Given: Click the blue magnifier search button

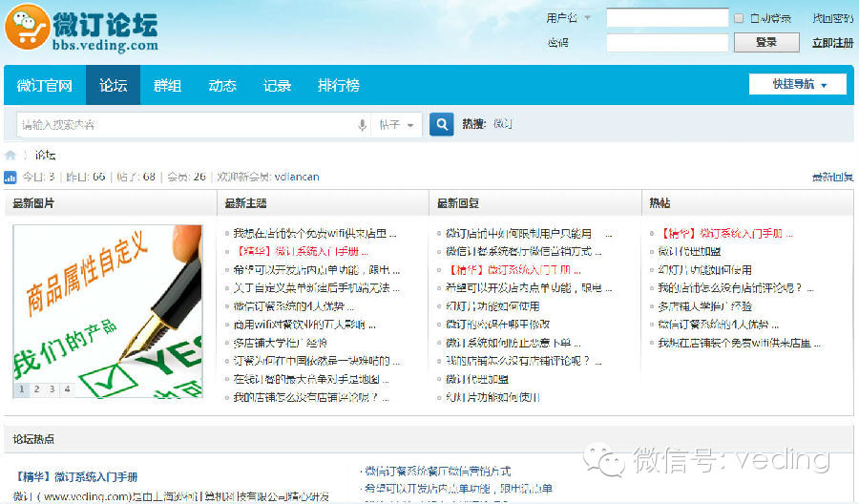Looking at the screenshot, I should click(441, 124).
